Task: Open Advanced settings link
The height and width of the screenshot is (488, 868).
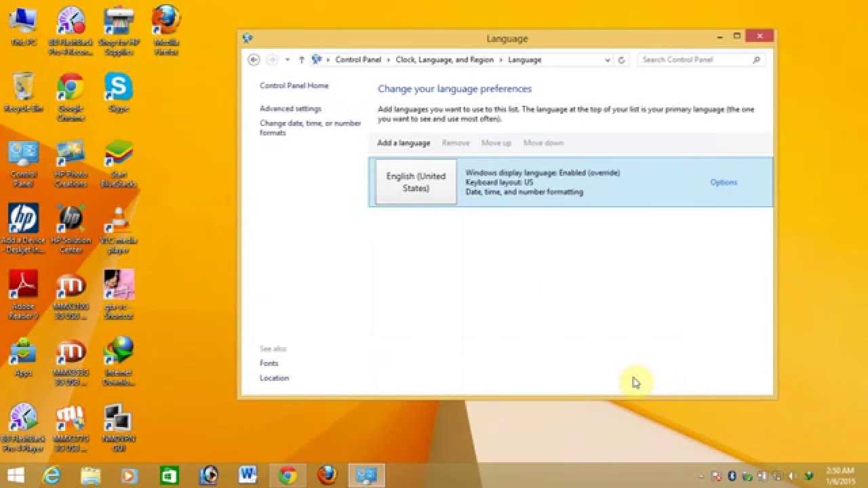Action: click(290, 108)
